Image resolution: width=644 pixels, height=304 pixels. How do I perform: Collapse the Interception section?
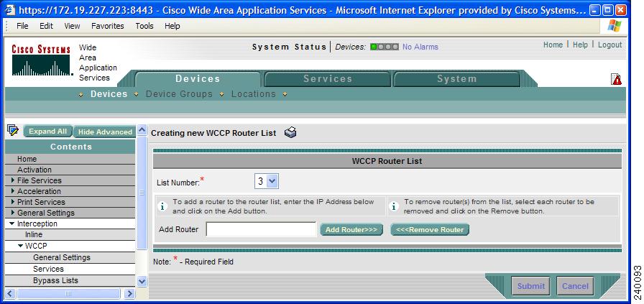(x=12, y=224)
